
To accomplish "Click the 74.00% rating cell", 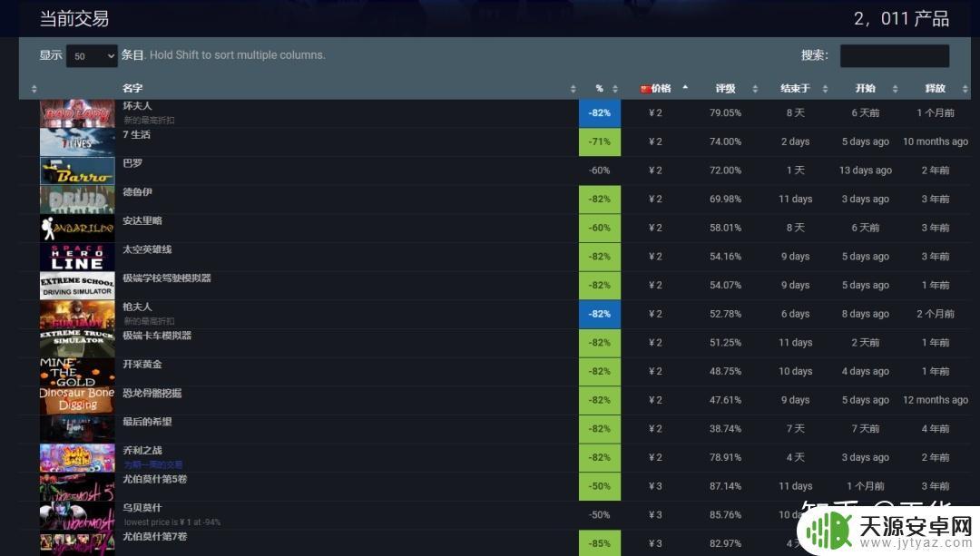I will click(725, 142).
